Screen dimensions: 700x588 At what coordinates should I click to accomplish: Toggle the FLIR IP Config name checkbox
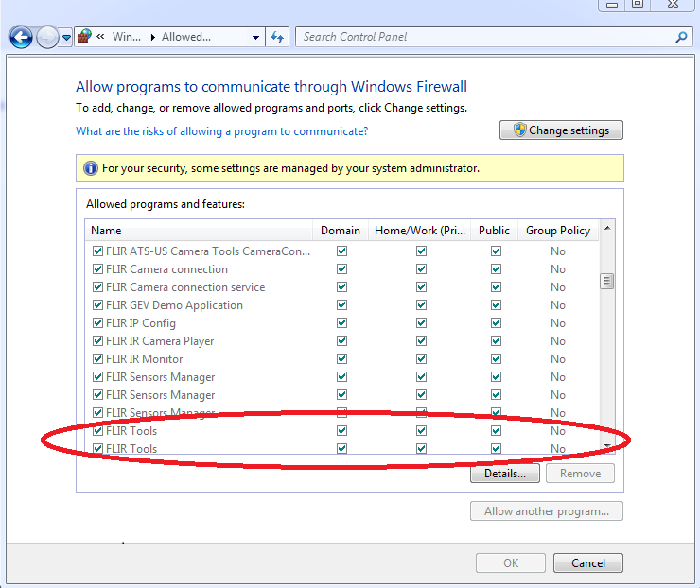97,323
